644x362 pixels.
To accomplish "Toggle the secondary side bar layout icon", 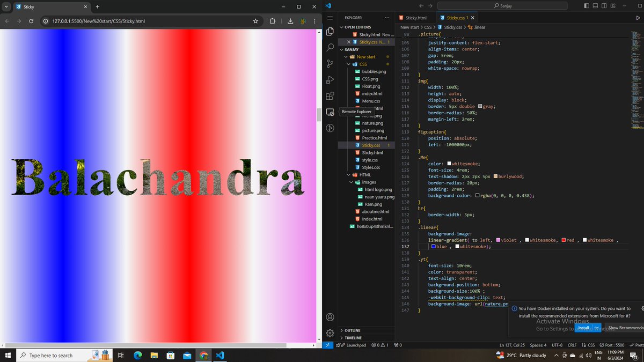I will [604, 5].
